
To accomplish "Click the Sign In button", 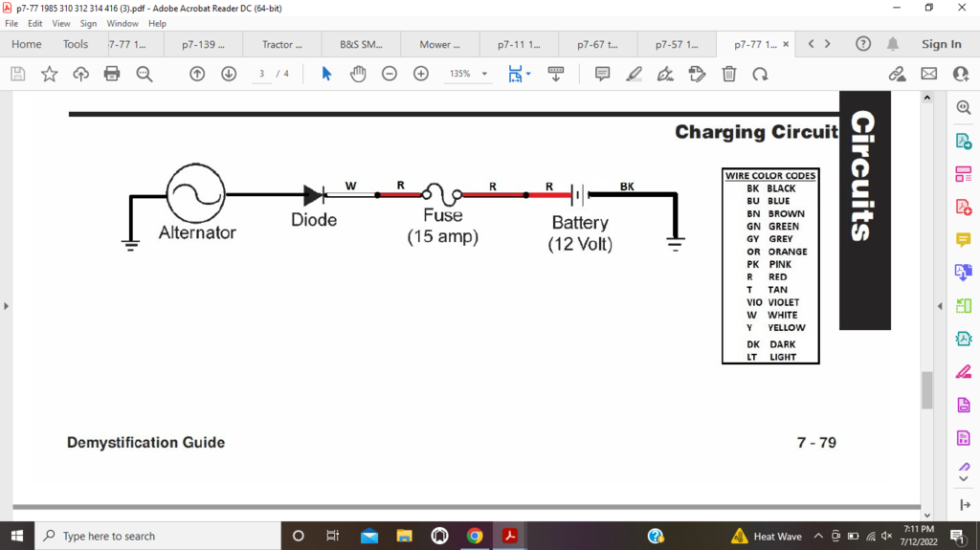I will (941, 44).
